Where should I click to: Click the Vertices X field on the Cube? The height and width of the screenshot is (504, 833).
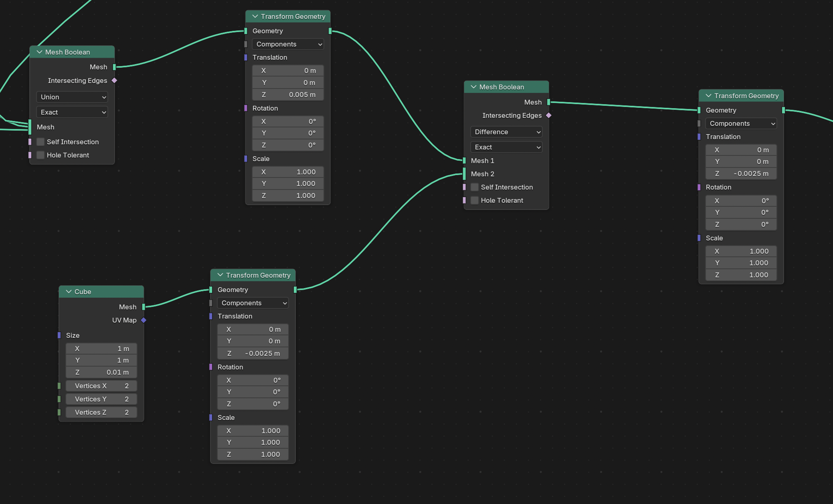[x=101, y=386]
